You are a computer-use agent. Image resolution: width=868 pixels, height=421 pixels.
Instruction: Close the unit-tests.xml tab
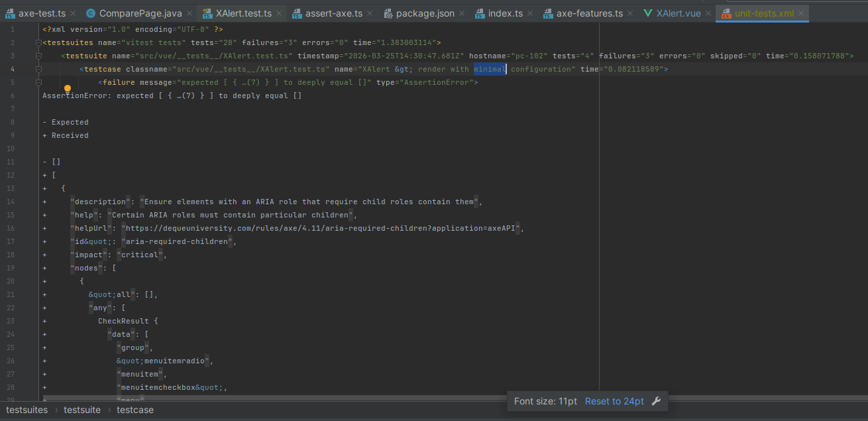802,13
